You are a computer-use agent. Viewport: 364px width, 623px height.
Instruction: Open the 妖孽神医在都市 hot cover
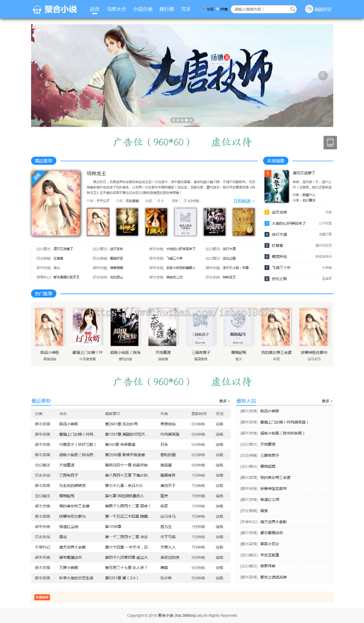tap(314, 327)
